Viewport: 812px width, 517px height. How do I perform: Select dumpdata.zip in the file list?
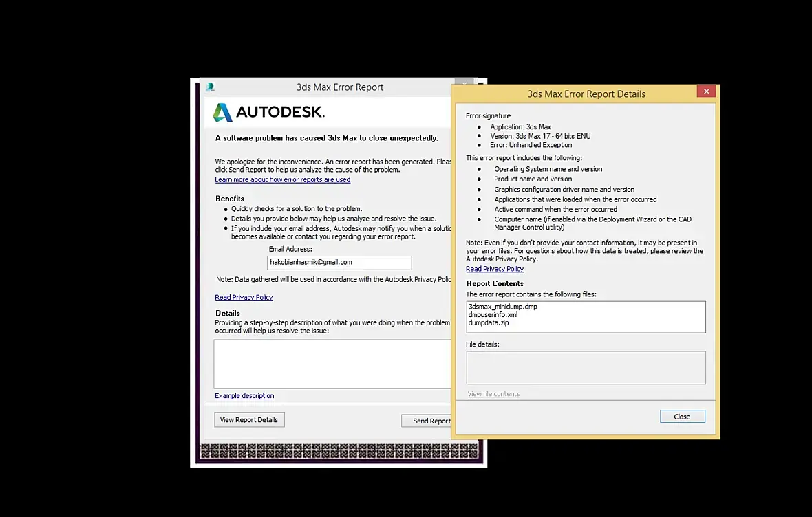(x=489, y=322)
